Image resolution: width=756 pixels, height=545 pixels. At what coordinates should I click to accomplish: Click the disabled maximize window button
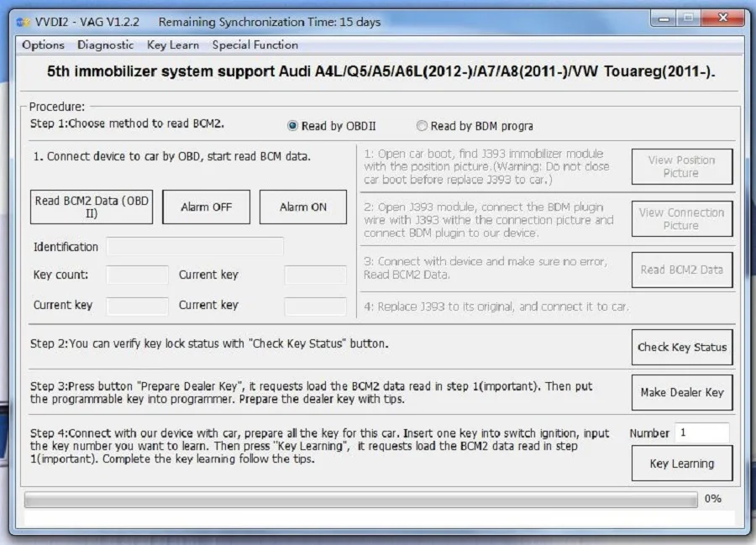(689, 18)
